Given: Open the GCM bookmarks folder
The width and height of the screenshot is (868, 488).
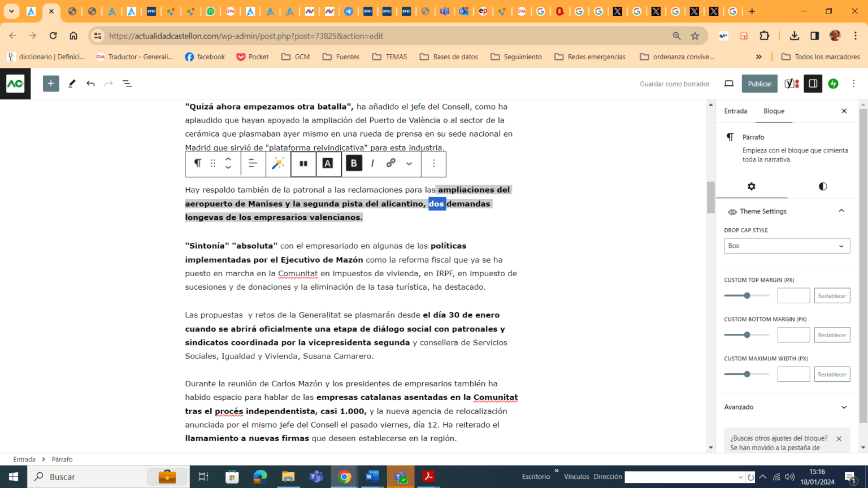Looking at the screenshot, I should [x=296, y=56].
